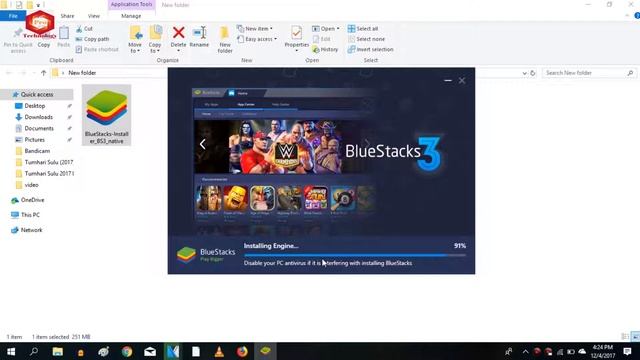This screenshot has width=640, height=360.
Task: Click the Properties ribbon button
Action: pyautogui.click(x=297, y=38)
